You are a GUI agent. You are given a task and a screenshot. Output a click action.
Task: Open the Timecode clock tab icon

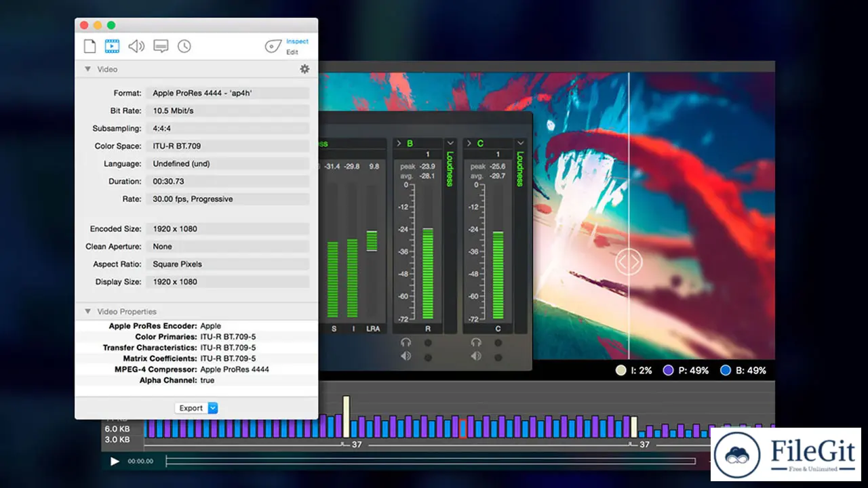[x=184, y=46]
